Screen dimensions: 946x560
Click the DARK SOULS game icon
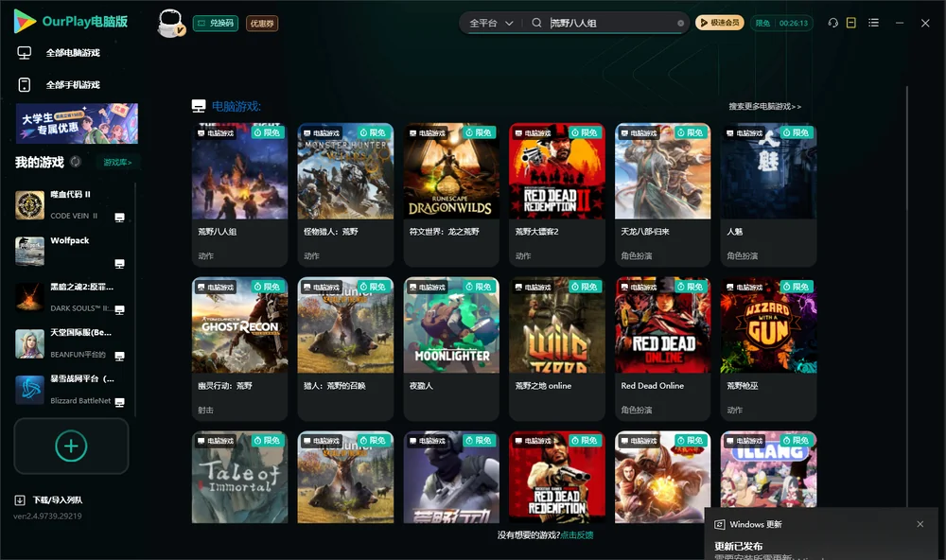29,297
